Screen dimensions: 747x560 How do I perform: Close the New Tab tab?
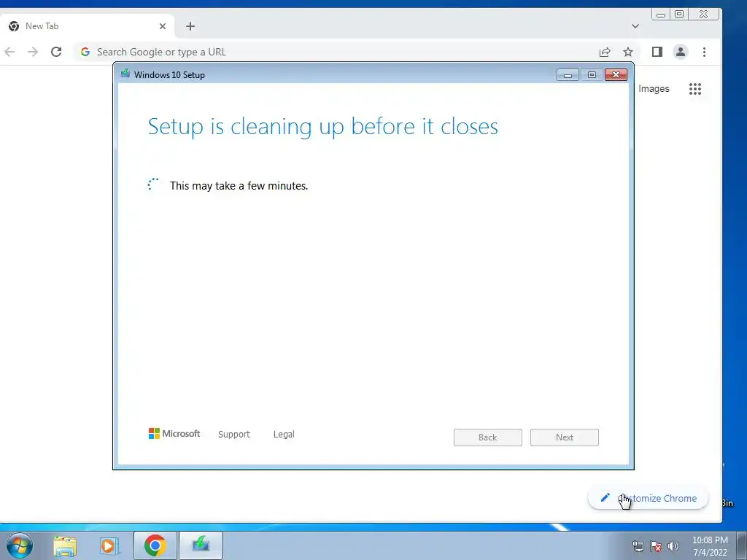(x=163, y=26)
